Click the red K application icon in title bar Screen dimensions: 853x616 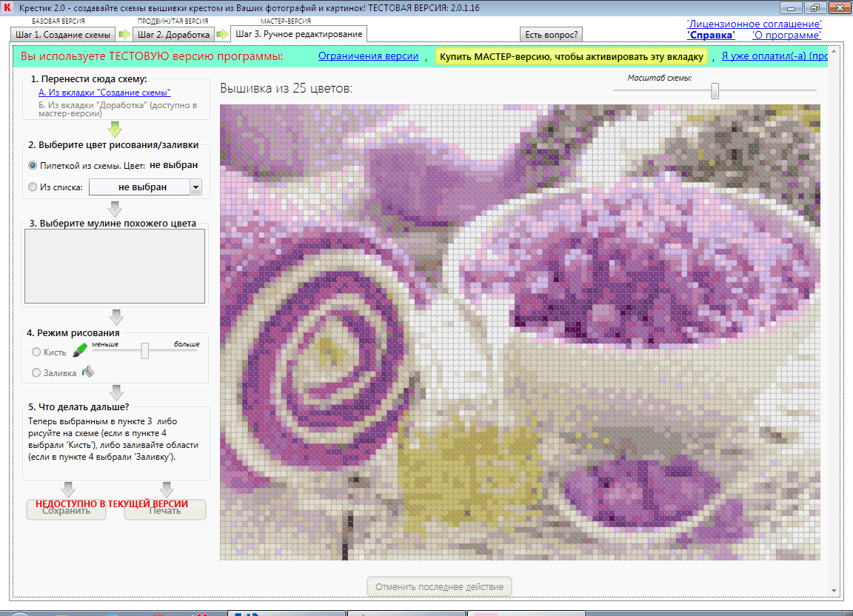coord(7,7)
